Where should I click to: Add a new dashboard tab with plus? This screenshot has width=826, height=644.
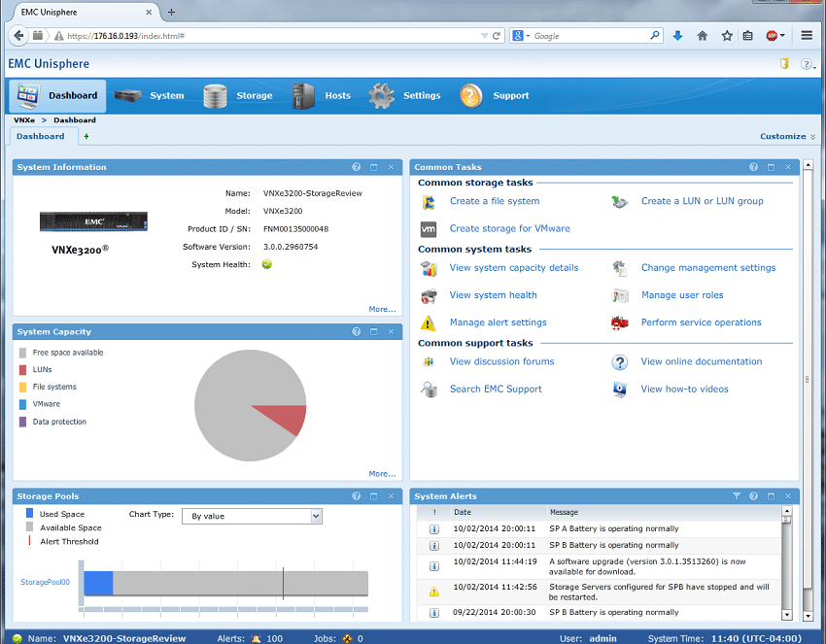pos(86,136)
